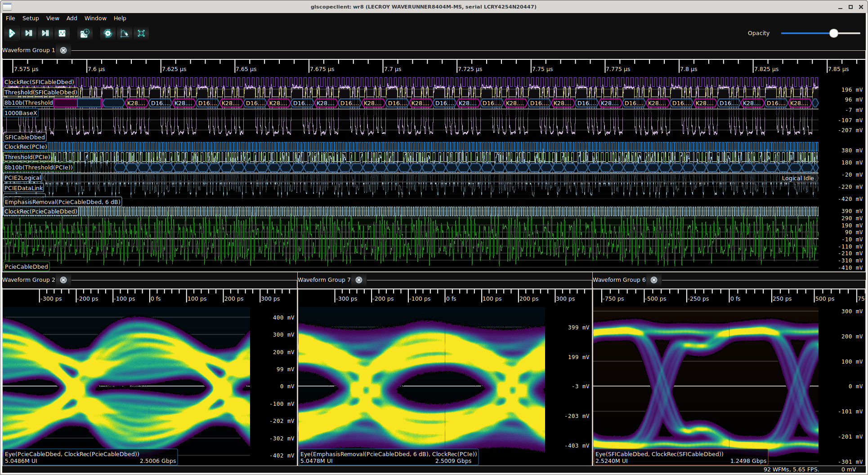Select the ClockRec(PCIe) channel label
The height and width of the screenshot is (475, 868).
(x=26, y=146)
